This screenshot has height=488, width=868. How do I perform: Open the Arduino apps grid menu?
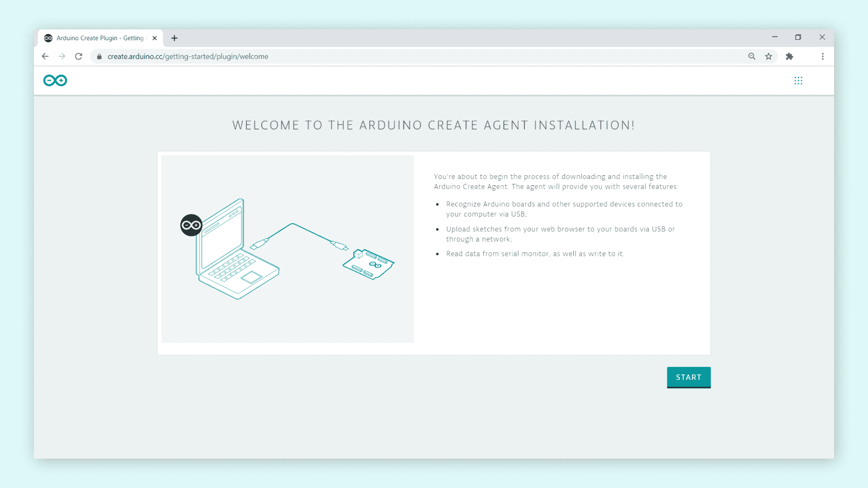[x=798, y=80]
